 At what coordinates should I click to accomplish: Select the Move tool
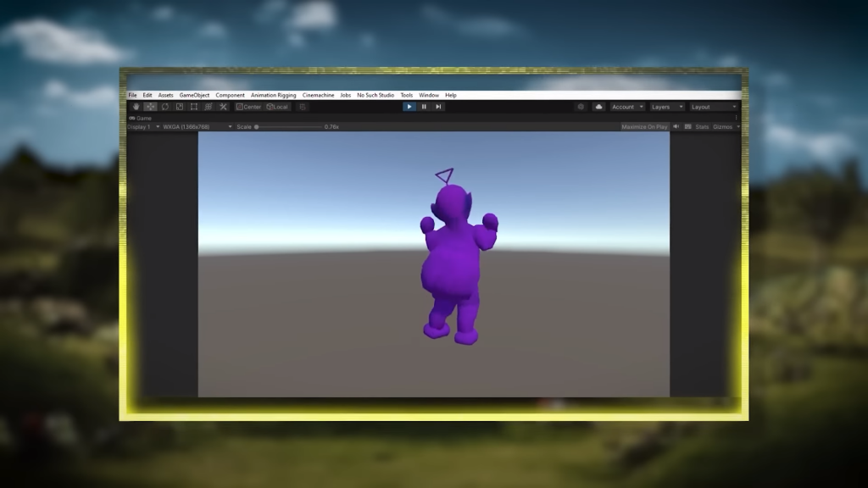point(150,107)
